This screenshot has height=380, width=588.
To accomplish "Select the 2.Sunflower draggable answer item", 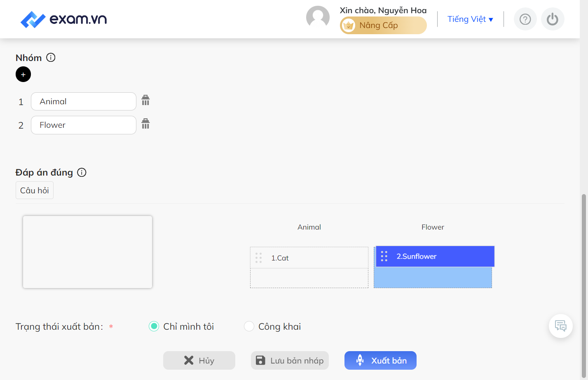I will [435, 256].
